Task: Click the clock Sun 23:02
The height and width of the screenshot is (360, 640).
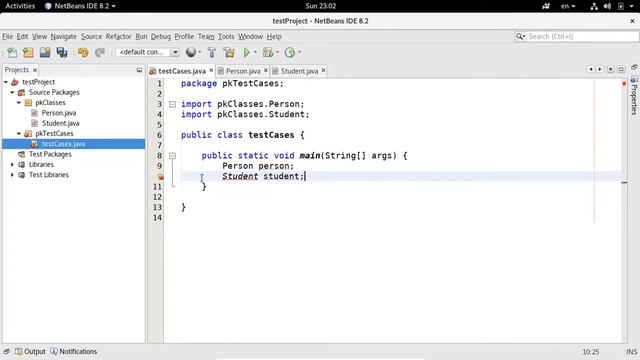Action: tap(320, 6)
